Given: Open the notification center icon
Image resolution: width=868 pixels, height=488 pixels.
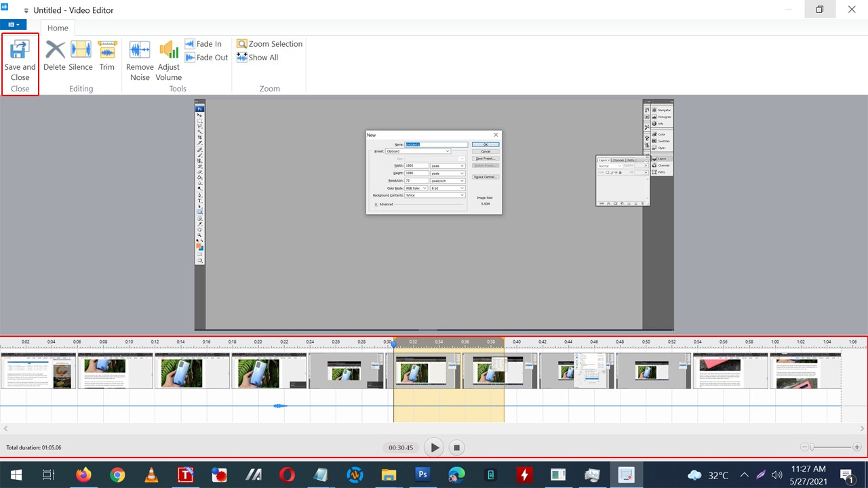Looking at the screenshot, I should [x=848, y=475].
